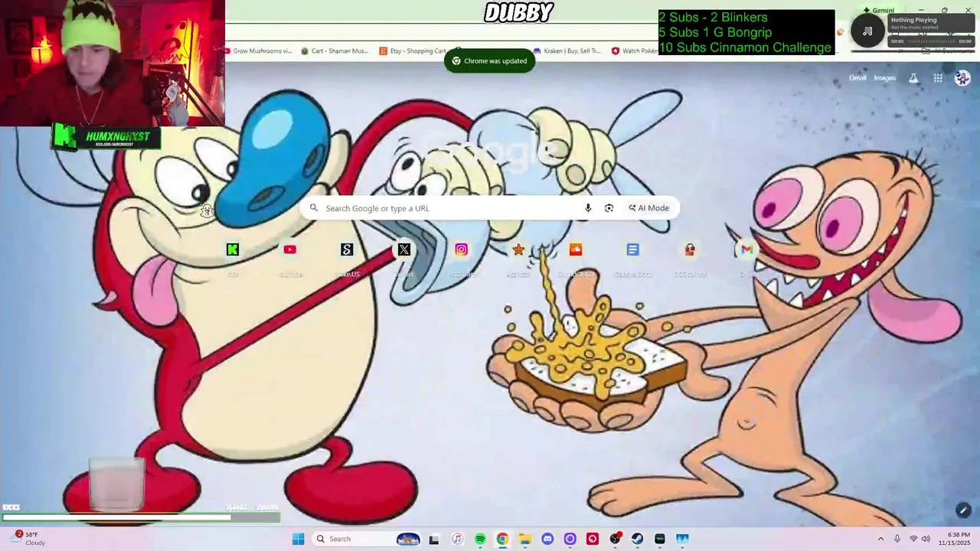Switch to AI Mode search
This screenshot has width=980, height=551.
(648, 208)
